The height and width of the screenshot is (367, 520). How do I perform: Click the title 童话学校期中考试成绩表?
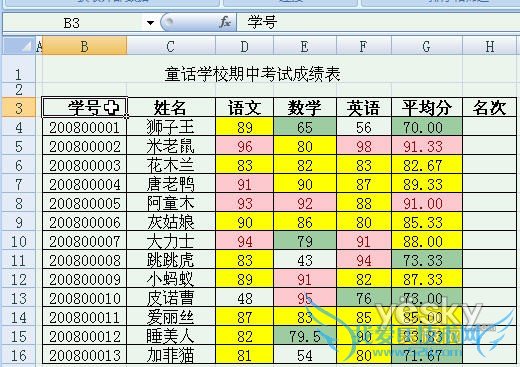coord(252,74)
